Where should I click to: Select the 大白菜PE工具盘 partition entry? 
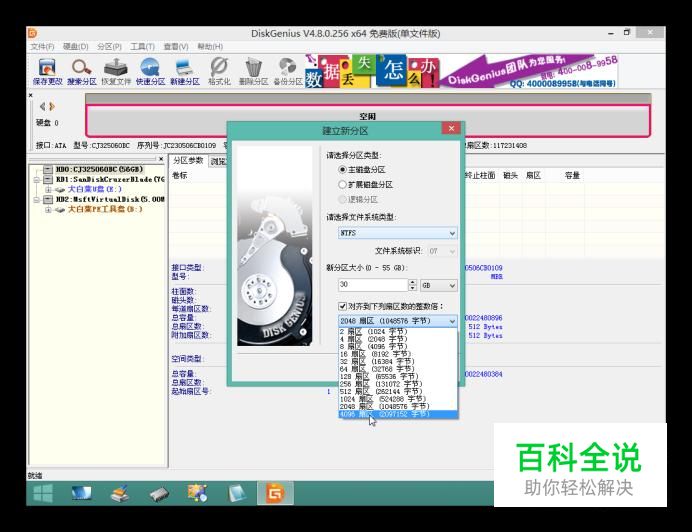[105, 209]
